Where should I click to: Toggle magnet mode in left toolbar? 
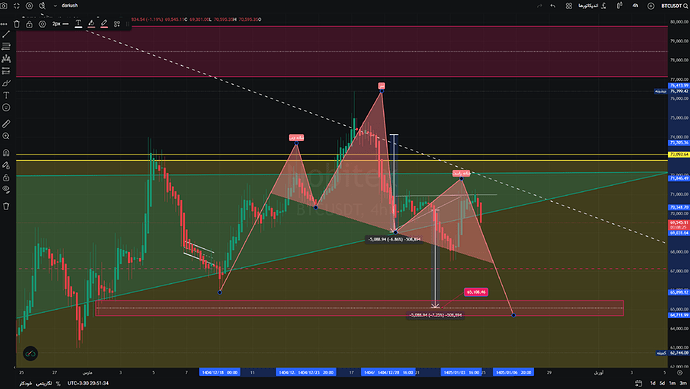(6, 153)
